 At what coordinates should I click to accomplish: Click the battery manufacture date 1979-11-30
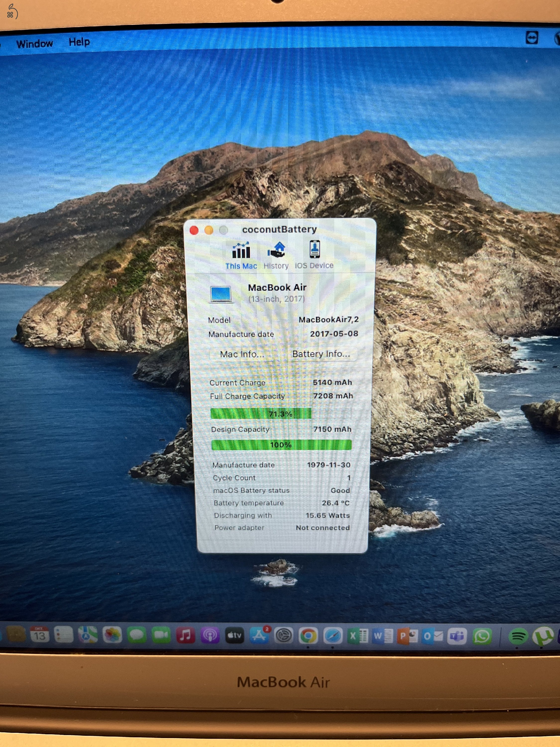point(329,465)
